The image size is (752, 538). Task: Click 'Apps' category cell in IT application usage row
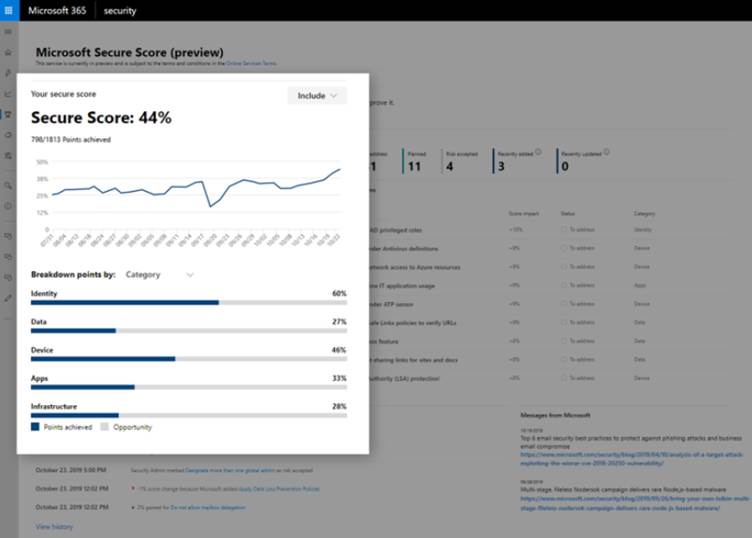640,285
